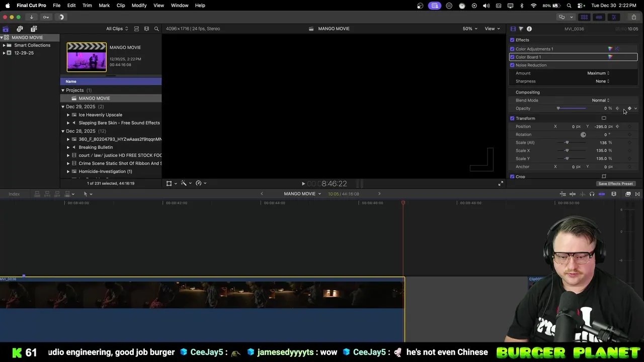Click Crop onscreen controls icon
This screenshot has width=644, height=362.
(x=604, y=176)
